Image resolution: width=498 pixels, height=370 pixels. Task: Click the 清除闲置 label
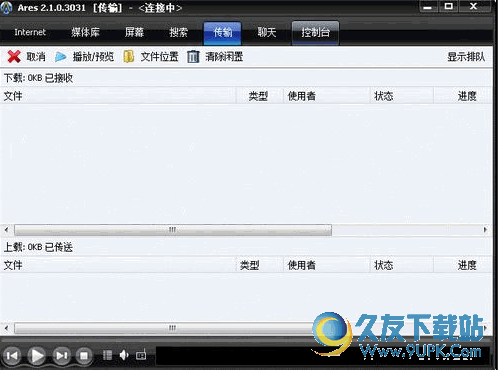[224, 57]
